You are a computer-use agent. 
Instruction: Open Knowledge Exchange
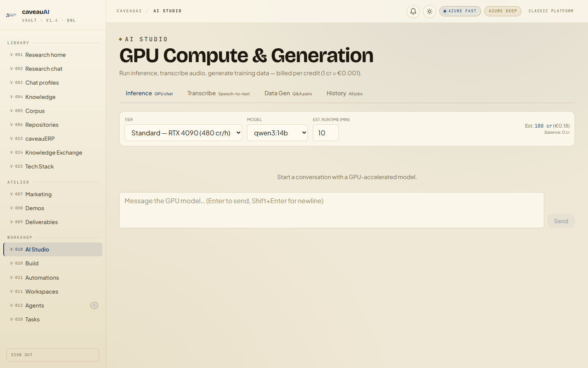coord(53,153)
